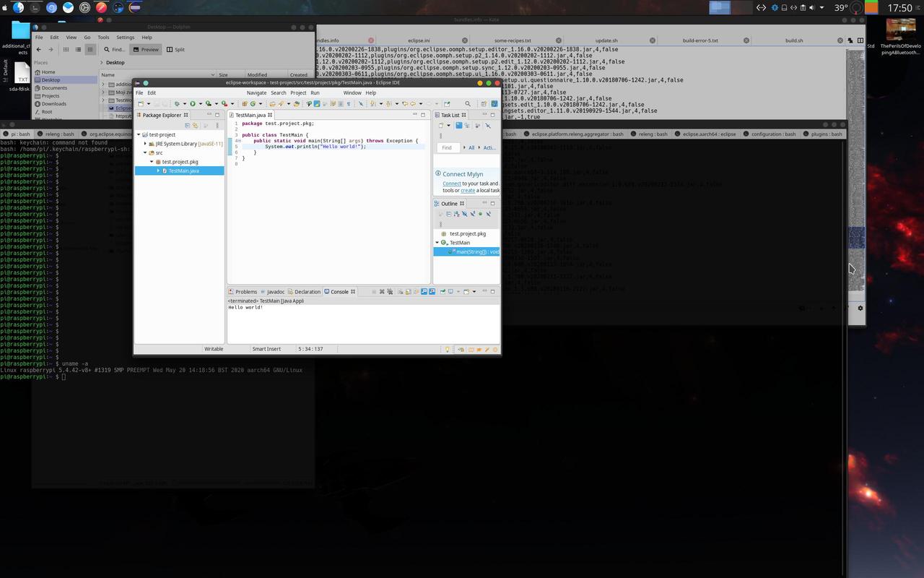Open the Eclipse Navigate menu
924x578 pixels.
pos(256,92)
